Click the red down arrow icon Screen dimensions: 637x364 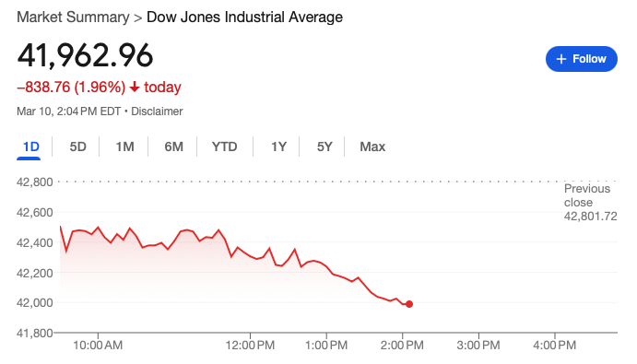(x=135, y=87)
